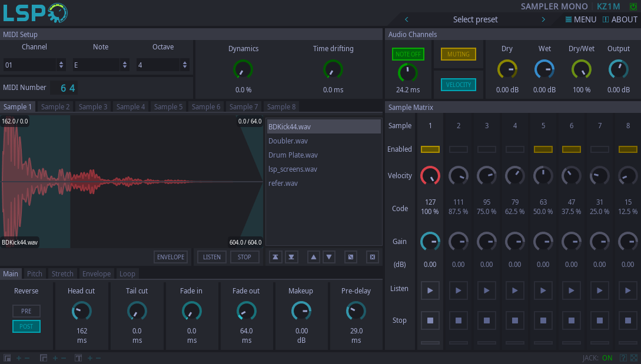Play the Listen button for sample 3

[x=487, y=290]
